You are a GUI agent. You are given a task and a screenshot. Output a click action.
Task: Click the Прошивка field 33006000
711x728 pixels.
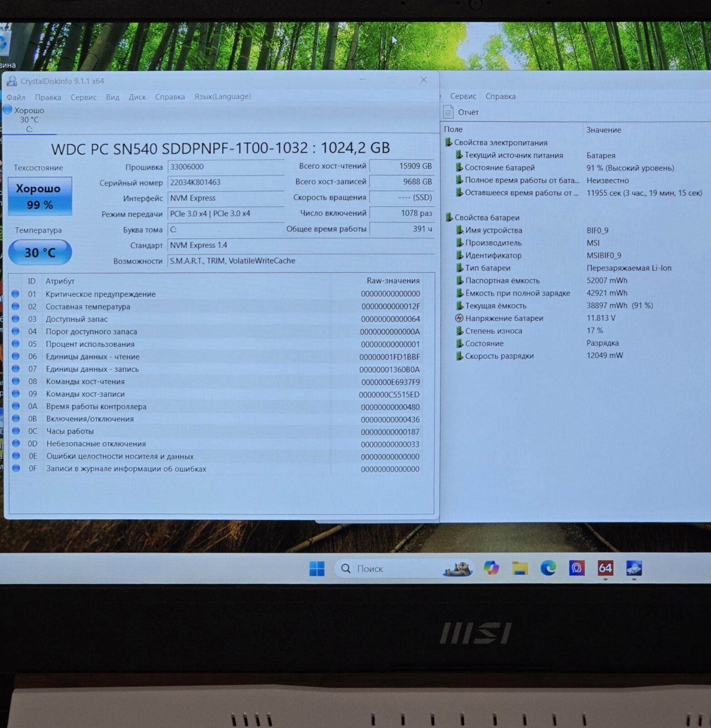point(226,167)
